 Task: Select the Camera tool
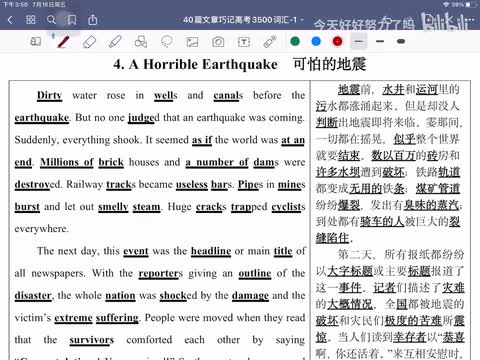tap(218, 42)
